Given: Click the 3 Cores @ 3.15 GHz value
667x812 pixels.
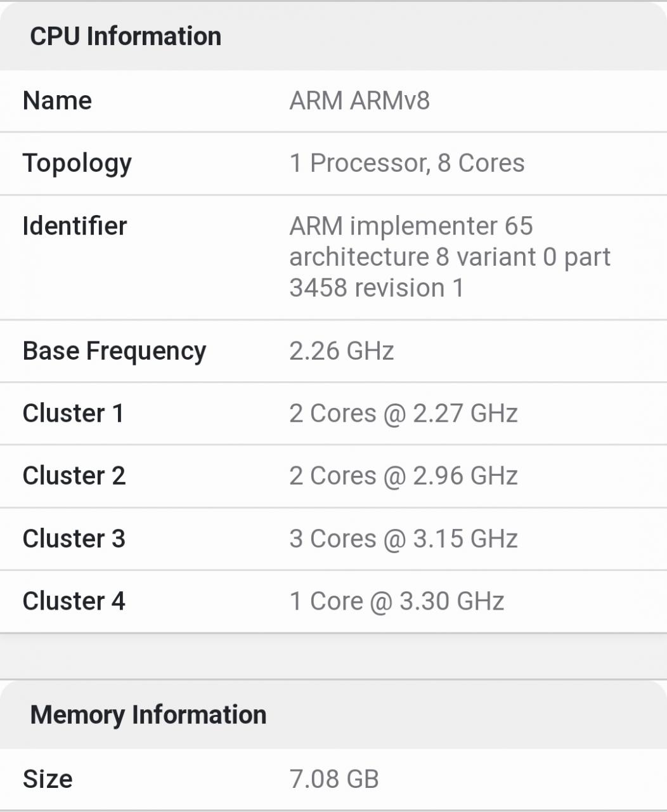Looking at the screenshot, I should (404, 537).
